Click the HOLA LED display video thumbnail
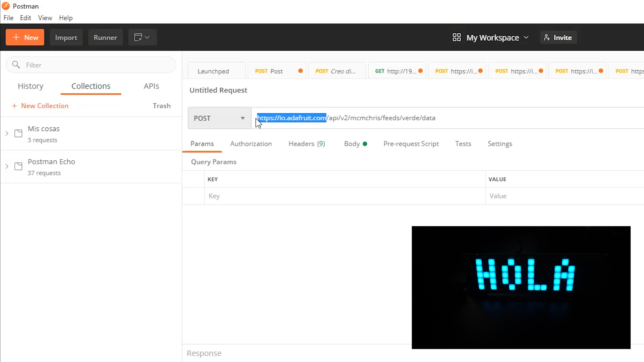The width and height of the screenshot is (644, 362). pos(521,287)
